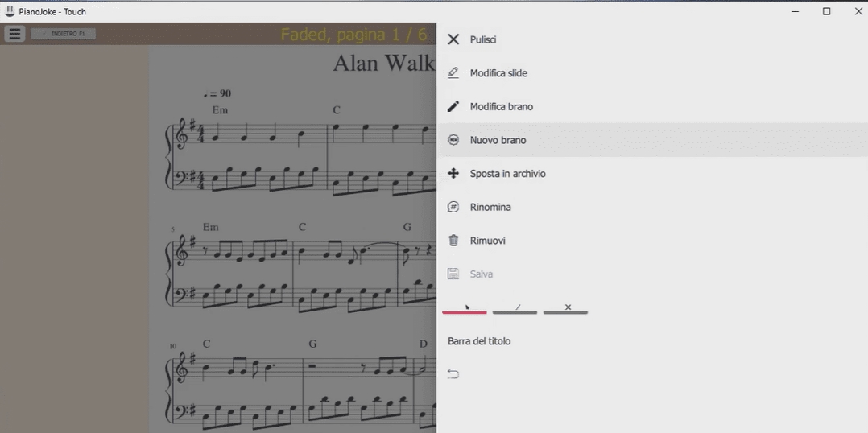The image size is (868, 433).
Task: Select the Modifica slide menu entry
Action: pyautogui.click(x=498, y=73)
